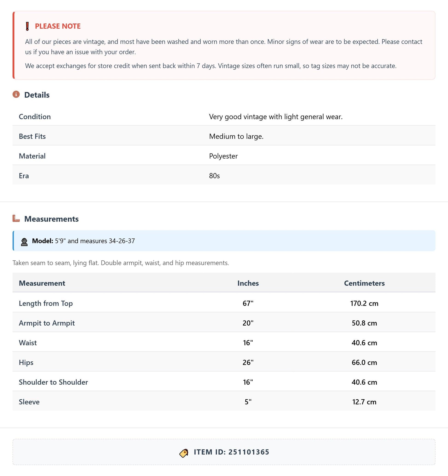
Task: Select the Item ID 251101365 text
Action: 231,452
